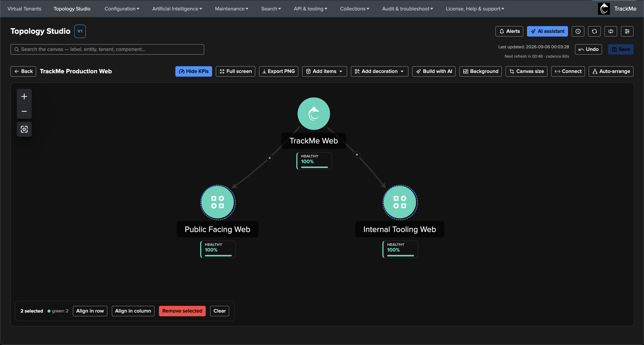The height and width of the screenshot is (345, 644).
Task: Hide KPIs on the canvas
Action: 193,71
